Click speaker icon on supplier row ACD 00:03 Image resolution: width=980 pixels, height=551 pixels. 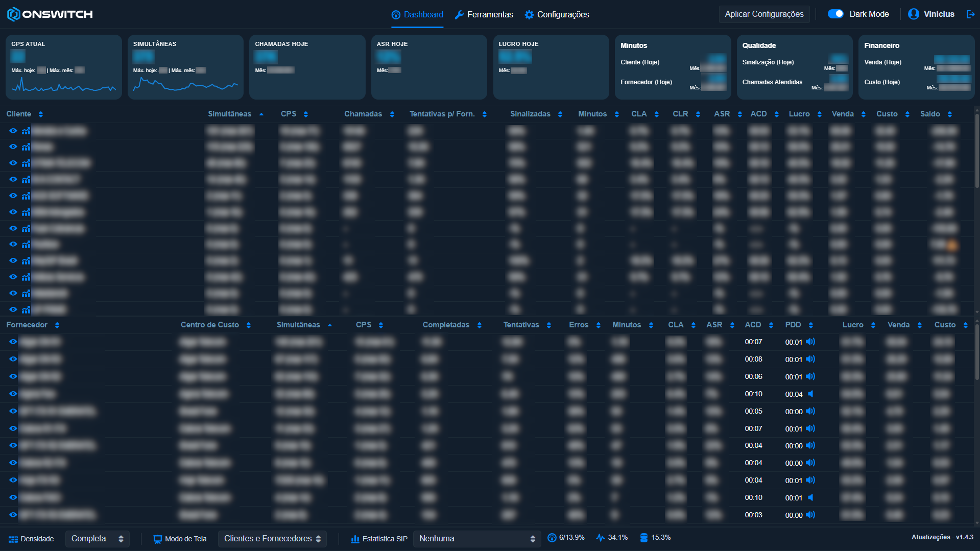(810, 515)
